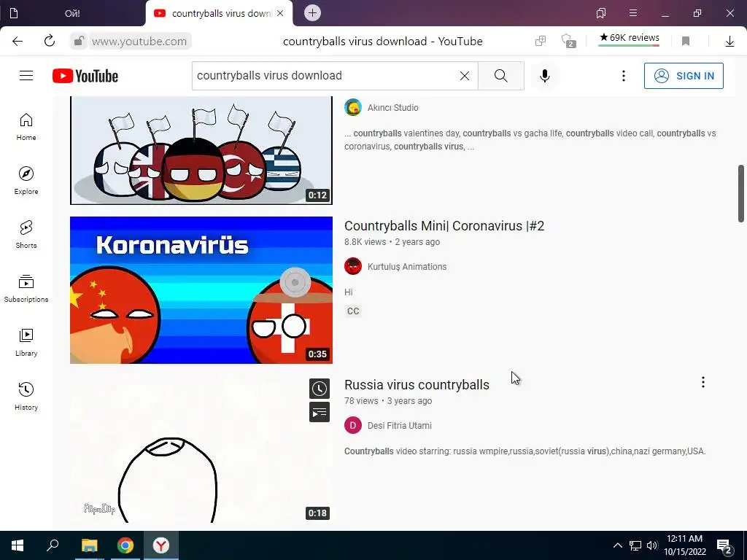Switch to the Ой! tab
The height and width of the screenshot is (560, 747).
pos(72,13)
